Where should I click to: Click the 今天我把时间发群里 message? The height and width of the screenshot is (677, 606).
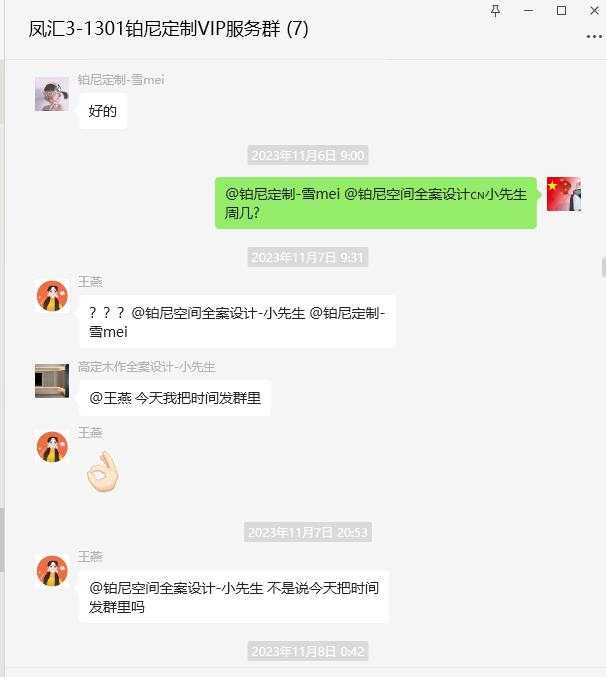(x=175, y=398)
